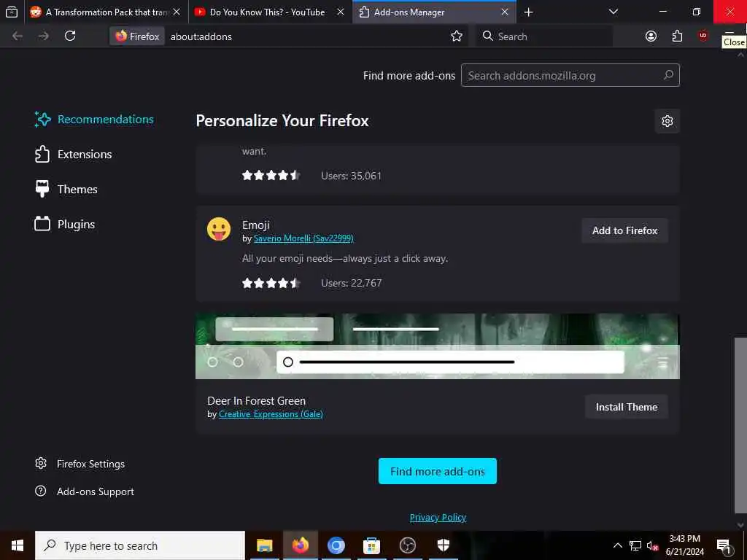This screenshot has height=560, width=747.
Task: Click the browser Search field
Action: (x=544, y=36)
